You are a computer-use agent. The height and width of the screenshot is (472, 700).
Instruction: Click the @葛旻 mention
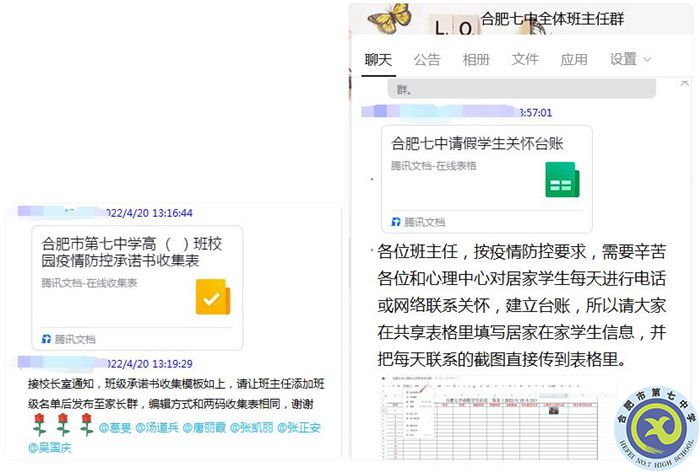(117, 429)
